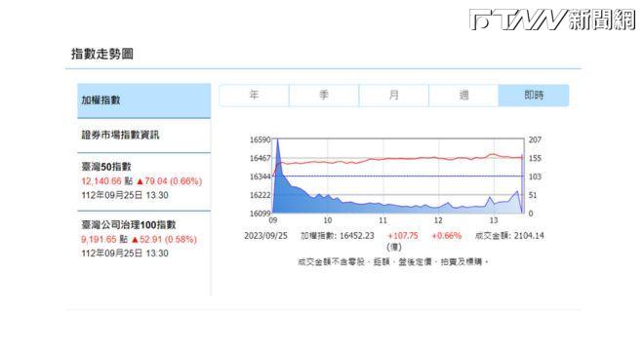
Task: Click the red index line on chart
Action: (398, 159)
